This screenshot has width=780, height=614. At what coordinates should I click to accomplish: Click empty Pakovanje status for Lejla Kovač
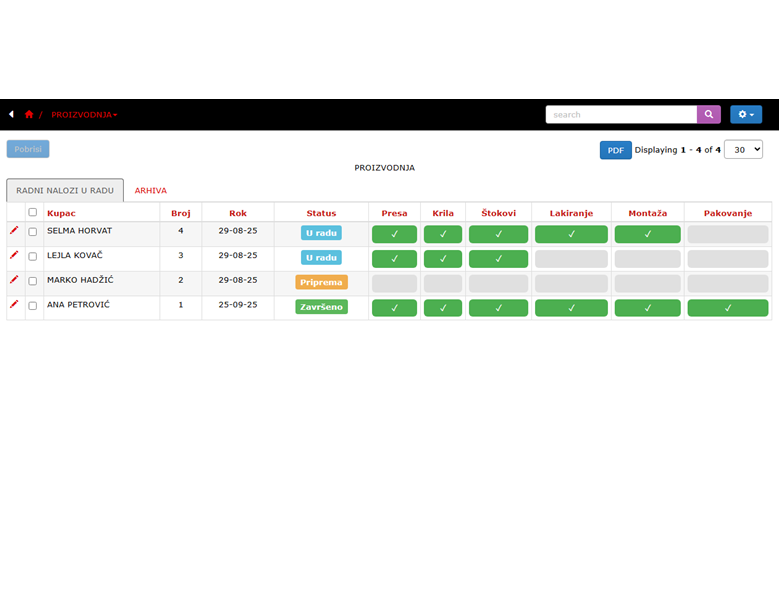coord(728,258)
